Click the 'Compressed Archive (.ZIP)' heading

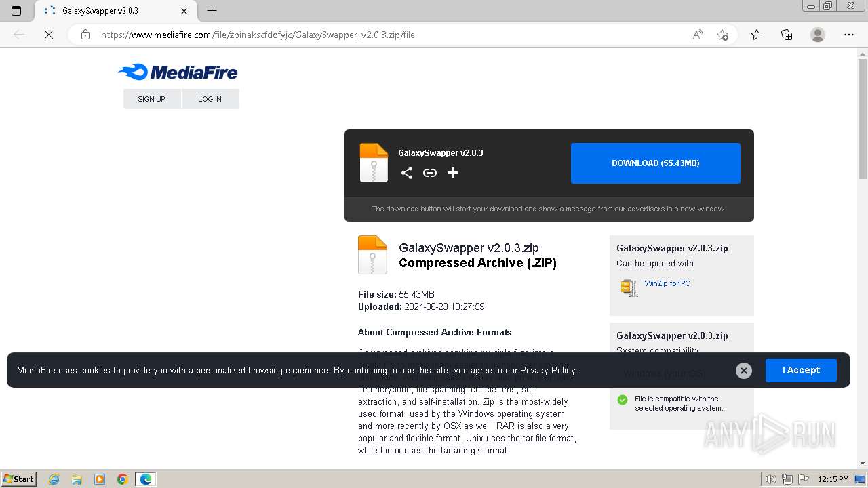click(477, 263)
